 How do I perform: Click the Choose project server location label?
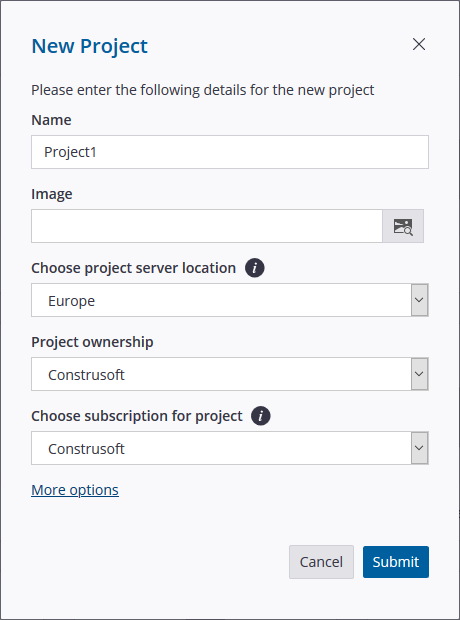pos(134,268)
